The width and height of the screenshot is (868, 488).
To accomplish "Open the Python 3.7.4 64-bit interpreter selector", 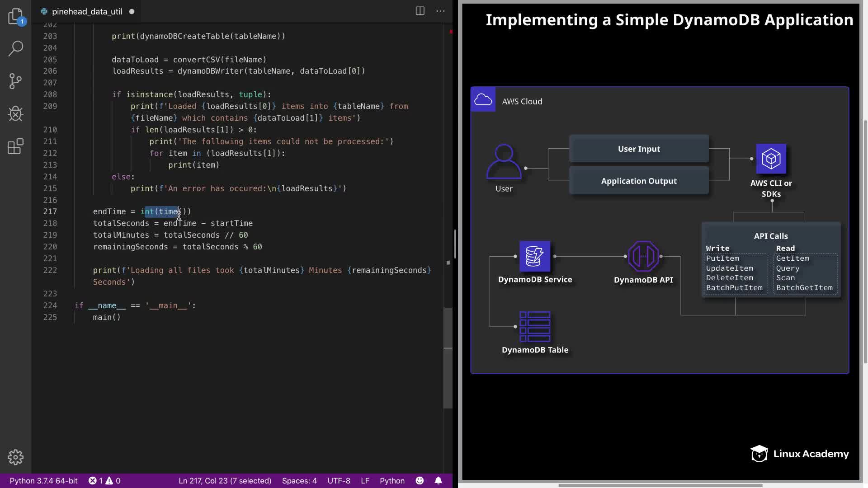I will coord(44,480).
